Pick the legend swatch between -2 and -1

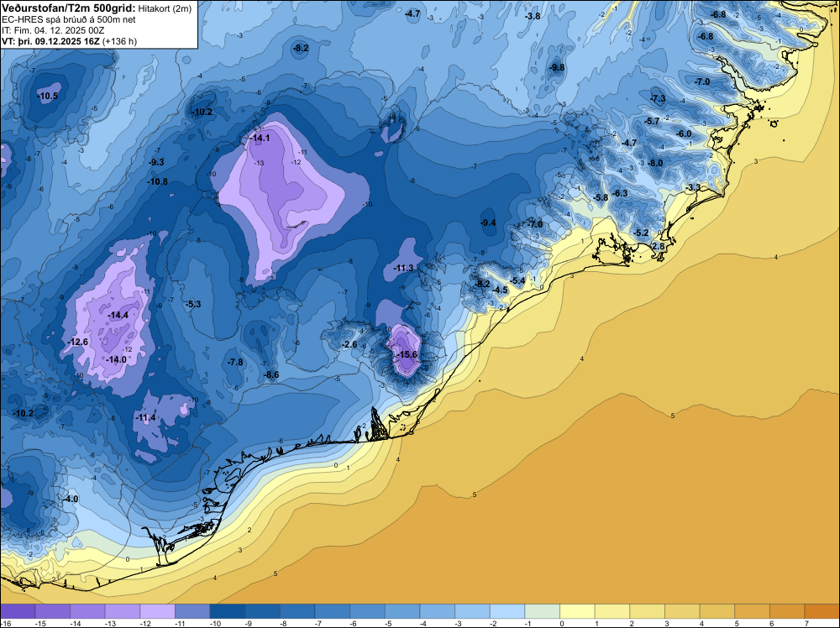[507, 611]
